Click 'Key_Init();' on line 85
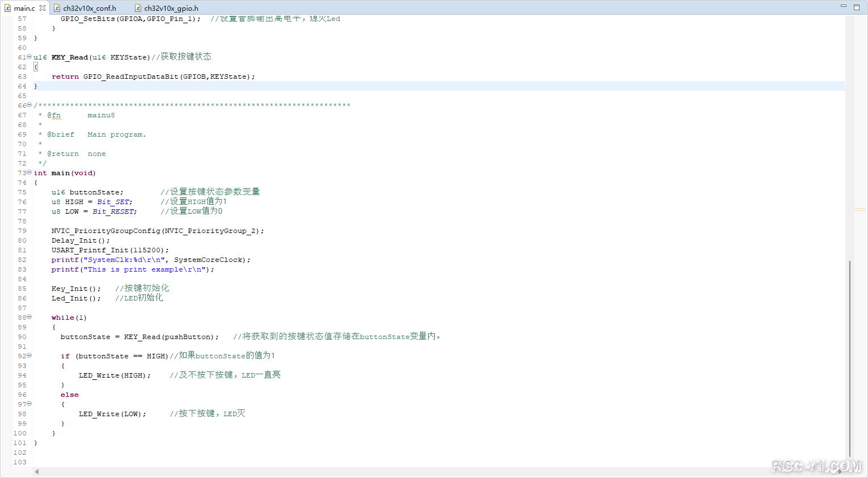Screen dimensions: 868x478 [76, 289]
